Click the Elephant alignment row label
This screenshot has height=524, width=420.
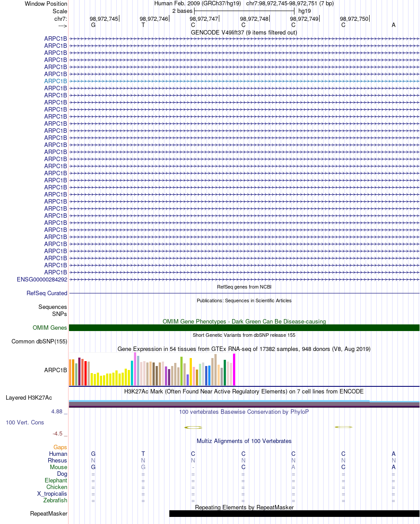click(56, 481)
